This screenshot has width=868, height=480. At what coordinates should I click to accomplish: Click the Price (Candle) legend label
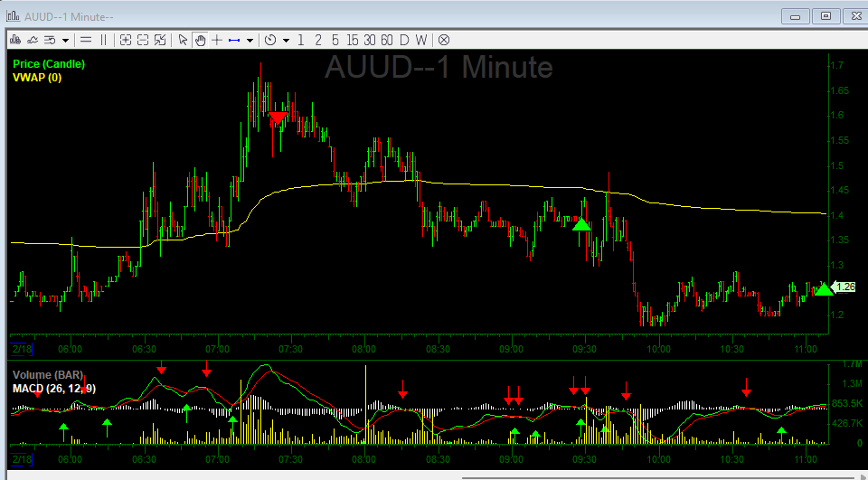pyautogui.click(x=49, y=64)
